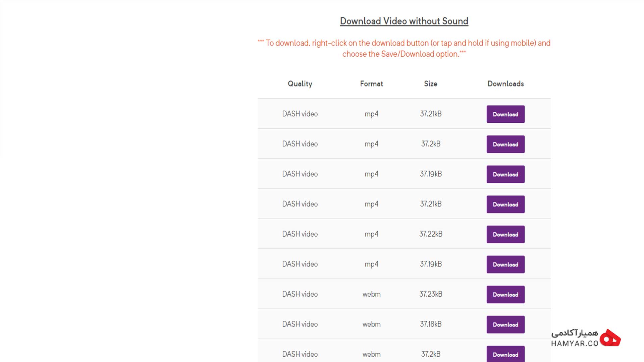
Task: Download the 37.22kB mp4 video
Action: coord(505,234)
